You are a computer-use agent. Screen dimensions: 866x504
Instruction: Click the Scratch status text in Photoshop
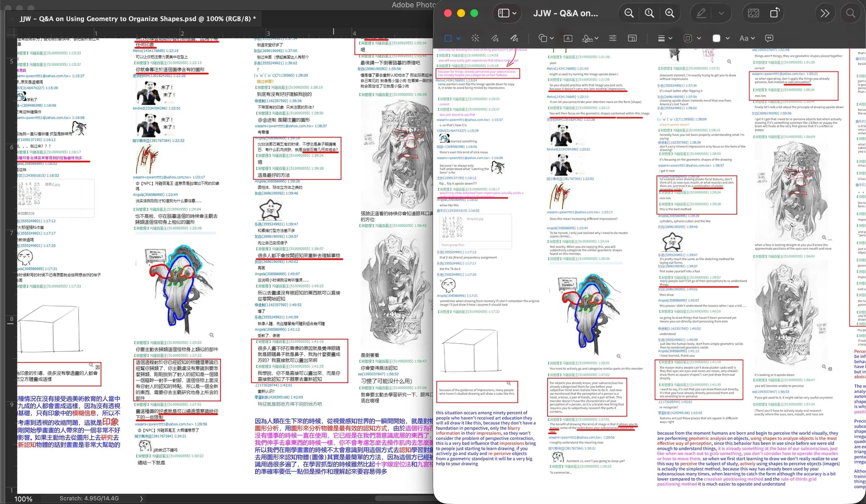(x=89, y=498)
